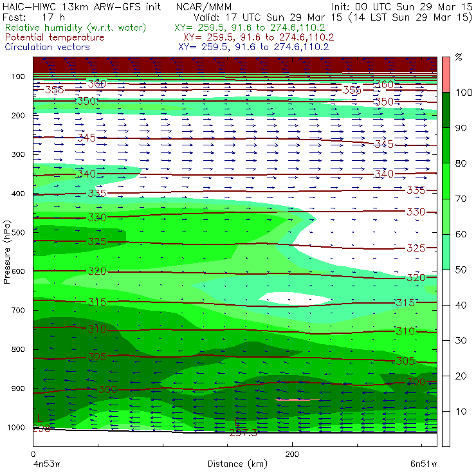Click the '90' colorbar scale value
Screen dimensions: 476x476
point(461,128)
